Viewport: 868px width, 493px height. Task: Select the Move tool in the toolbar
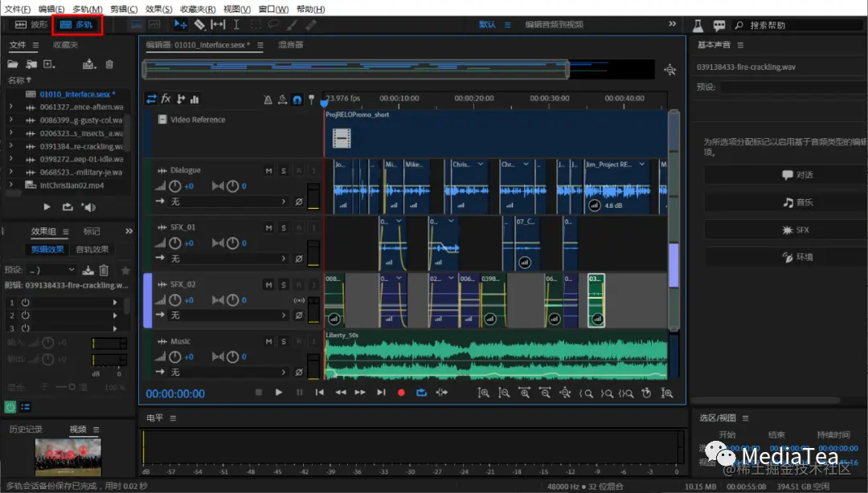pos(181,25)
